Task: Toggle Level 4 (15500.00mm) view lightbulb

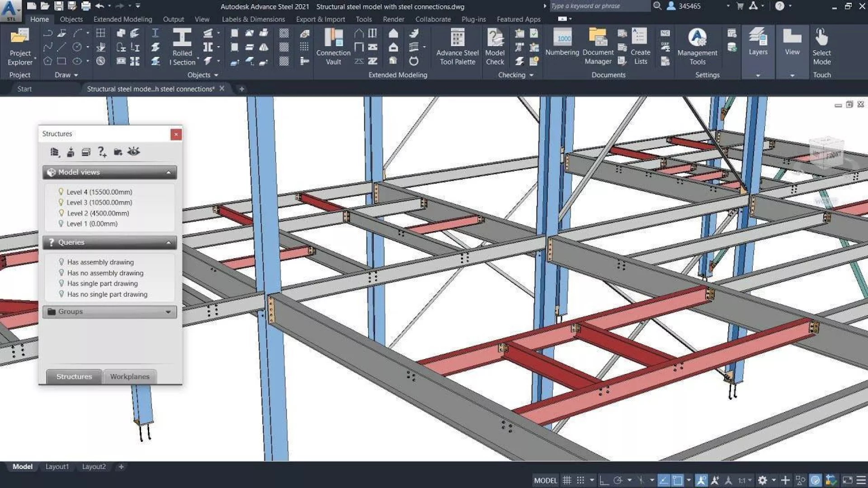Action: click(x=61, y=192)
